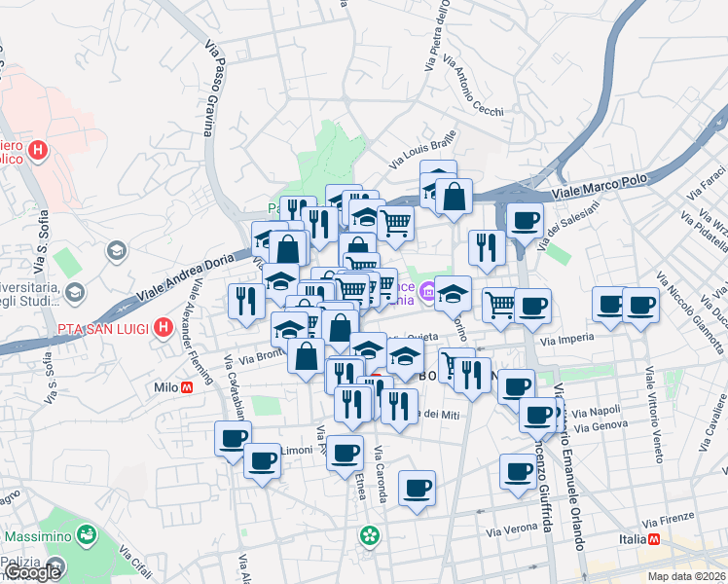Select the Italia metro station icon
This screenshot has width=728, height=584.
point(654,539)
